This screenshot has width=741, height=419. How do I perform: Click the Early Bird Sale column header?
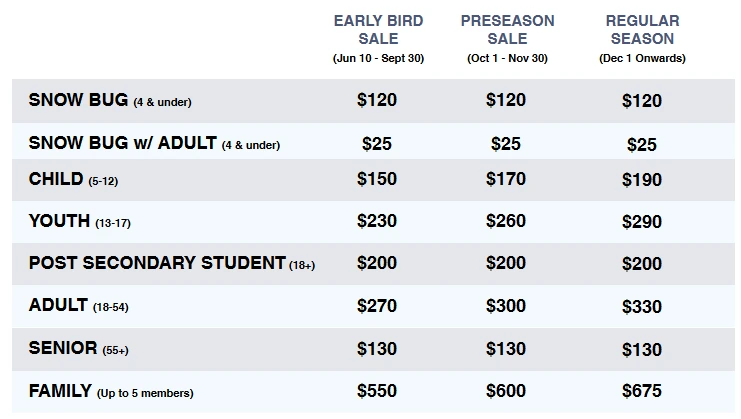378,29
